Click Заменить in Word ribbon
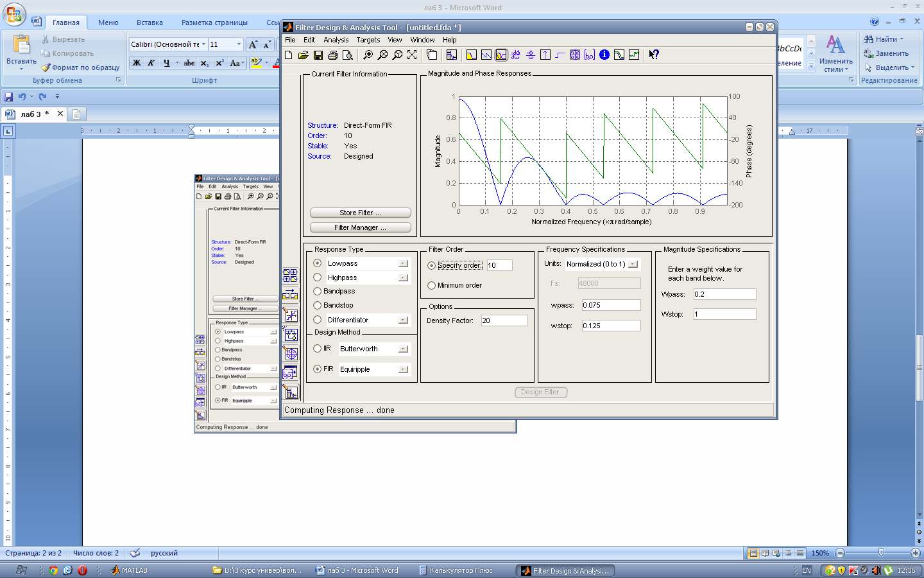Viewport: 924px width, 578px height. 886,53
